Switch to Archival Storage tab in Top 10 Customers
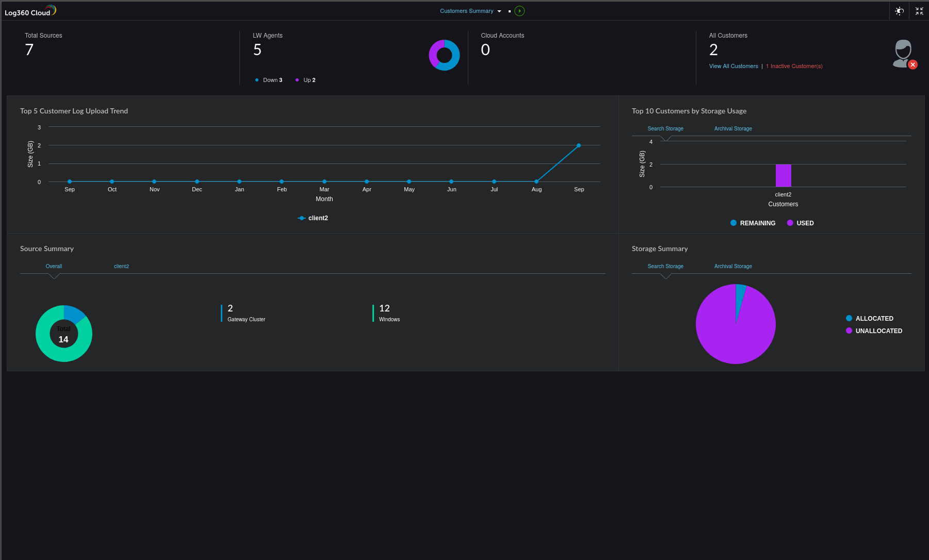929x560 pixels. point(733,128)
